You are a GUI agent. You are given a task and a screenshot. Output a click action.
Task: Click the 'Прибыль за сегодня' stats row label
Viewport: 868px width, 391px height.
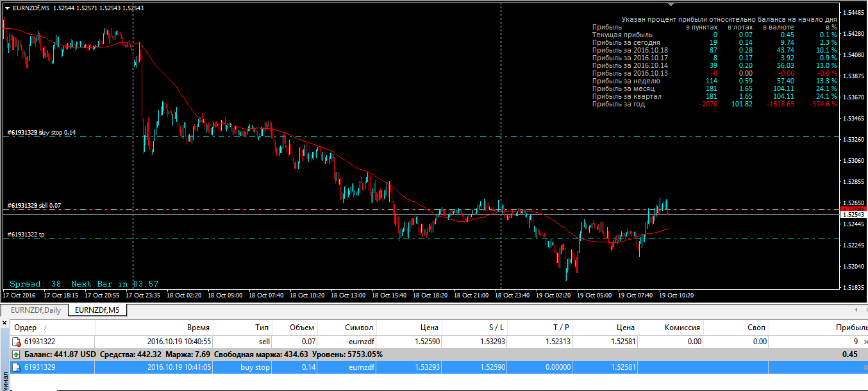626,42
